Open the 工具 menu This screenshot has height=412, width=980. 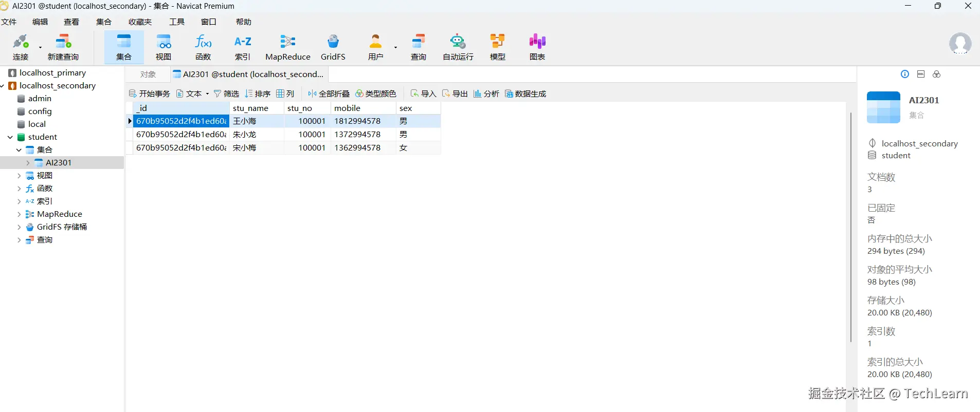[x=177, y=22]
